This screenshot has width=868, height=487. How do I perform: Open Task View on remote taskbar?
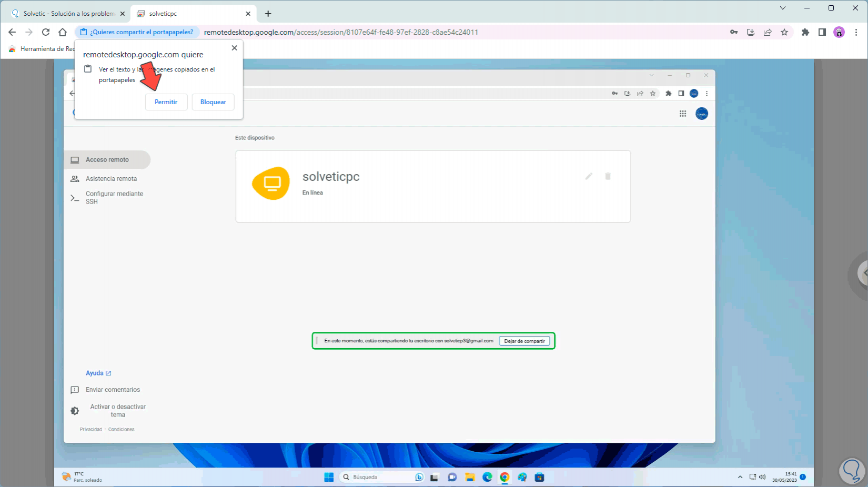pyautogui.click(x=435, y=477)
